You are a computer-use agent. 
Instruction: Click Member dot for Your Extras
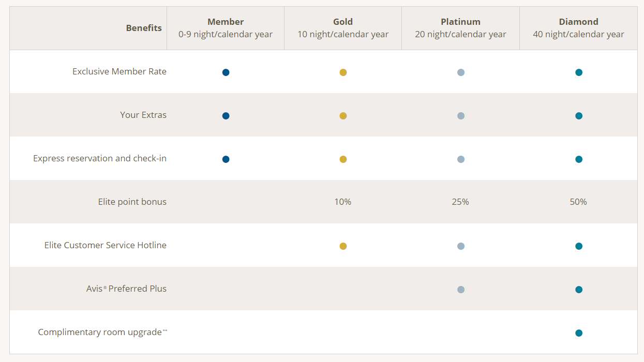pyautogui.click(x=226, y=116)
